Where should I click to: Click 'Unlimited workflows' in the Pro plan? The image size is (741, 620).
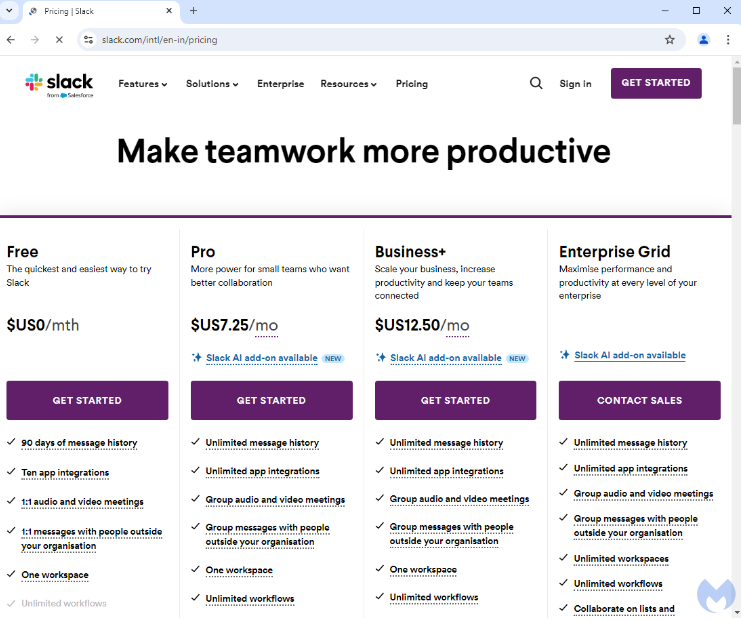click(x=250, y=599)
